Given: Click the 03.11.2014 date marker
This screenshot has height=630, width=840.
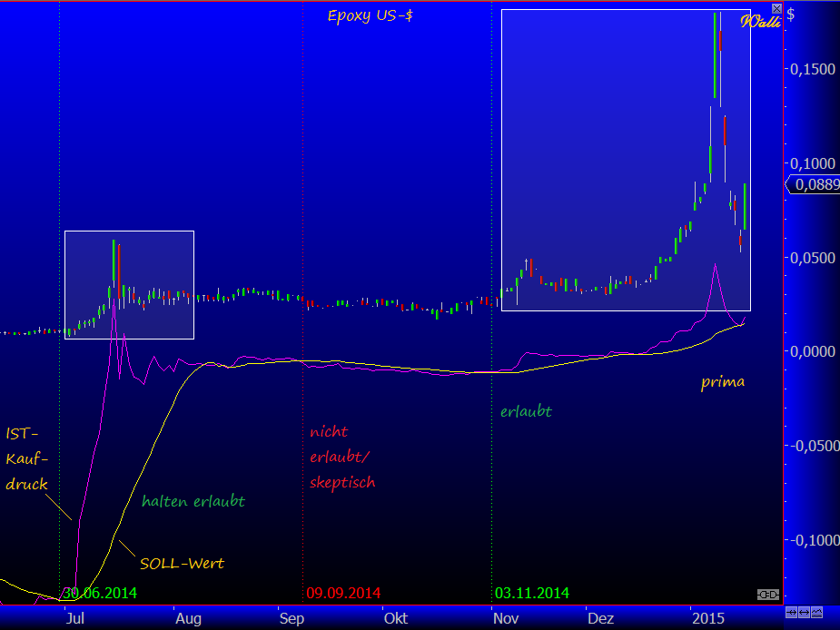Looking at the screenshot, I should (x=531, y=594).
